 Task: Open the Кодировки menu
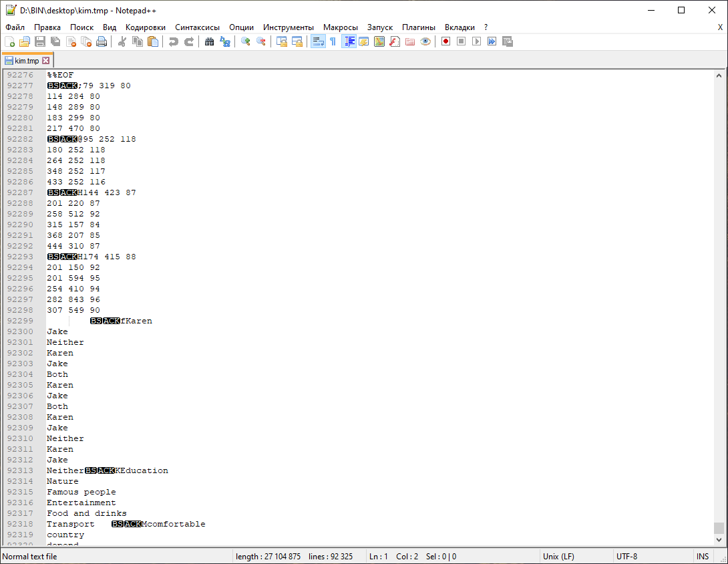tap(146, 27)
